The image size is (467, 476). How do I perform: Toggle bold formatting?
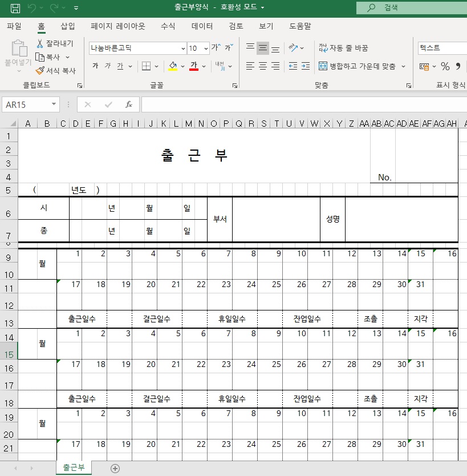pyautogui.click(x=95, y=66)
